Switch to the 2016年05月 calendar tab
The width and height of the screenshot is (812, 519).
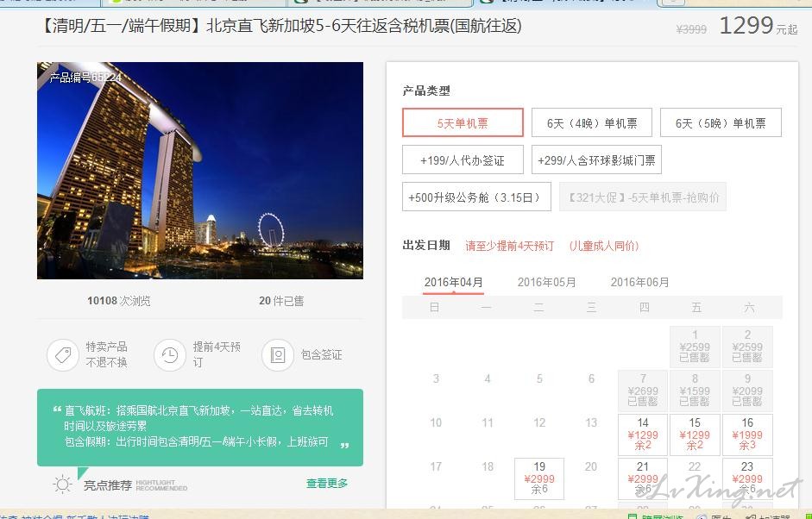coord(546,283)
